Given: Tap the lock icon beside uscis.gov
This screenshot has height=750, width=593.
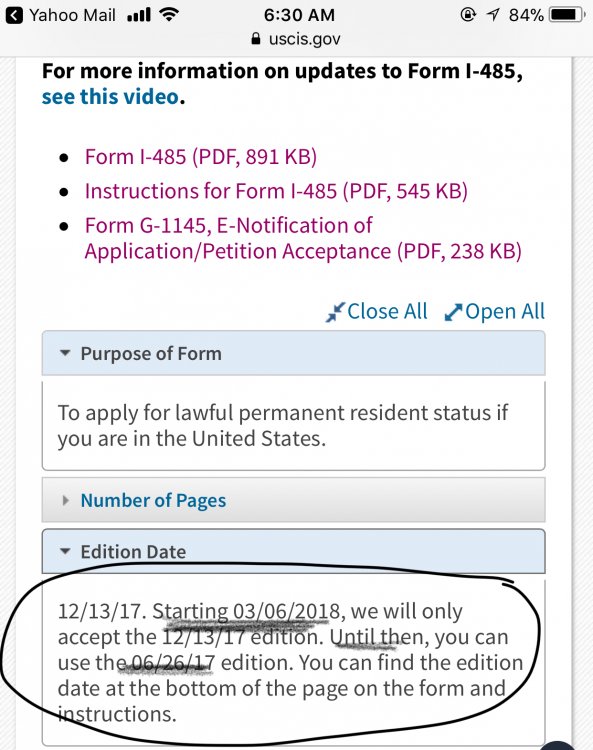Looking at the screenshot, I should pos(256,38).
